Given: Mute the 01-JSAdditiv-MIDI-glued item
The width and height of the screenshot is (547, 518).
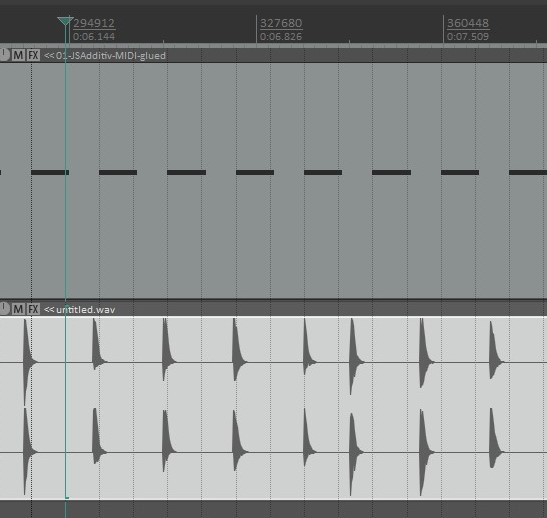Looking at the screenshot, I should 18,55.
